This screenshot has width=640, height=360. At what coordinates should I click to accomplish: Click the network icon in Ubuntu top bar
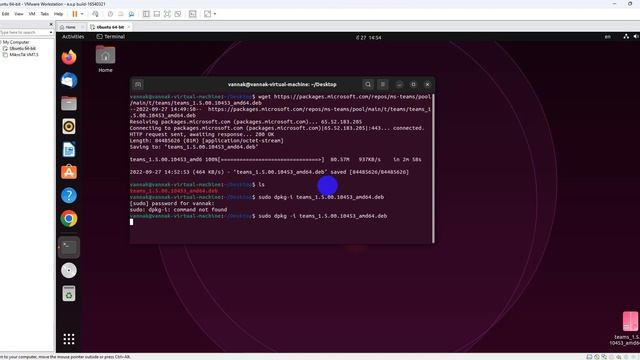(x=626, y=36)
